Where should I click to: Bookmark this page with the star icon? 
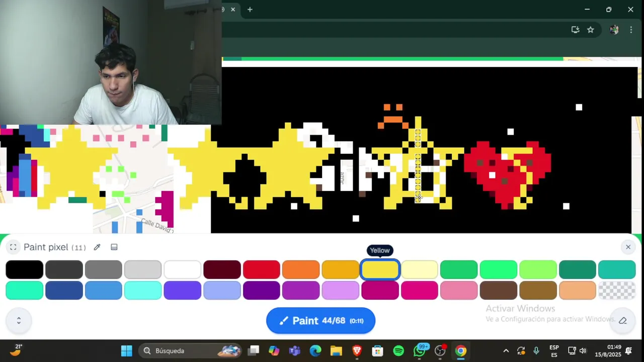click(x=591, y=30)
